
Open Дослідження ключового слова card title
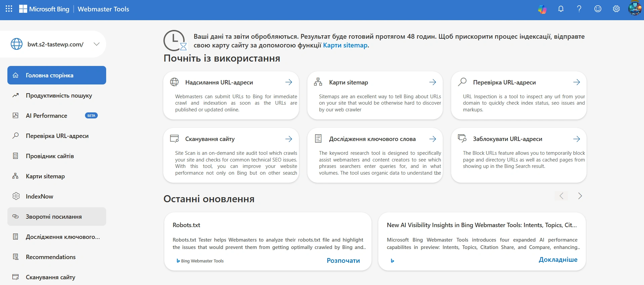[x=372, y=139]
